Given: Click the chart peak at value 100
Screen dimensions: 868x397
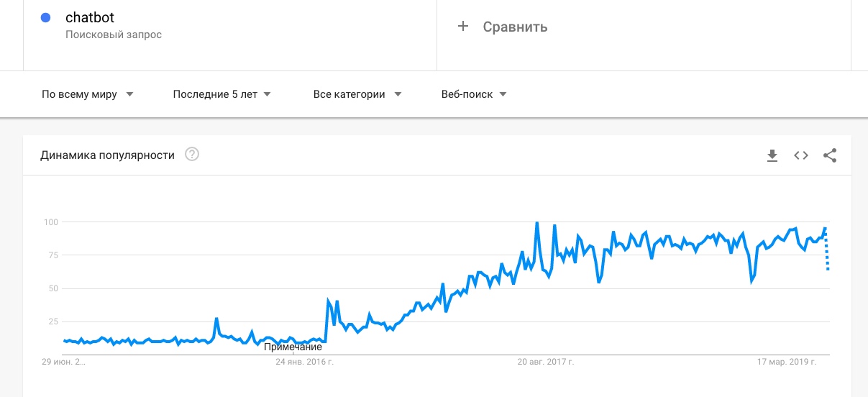Looking at the screenshot, I should 537,222.
